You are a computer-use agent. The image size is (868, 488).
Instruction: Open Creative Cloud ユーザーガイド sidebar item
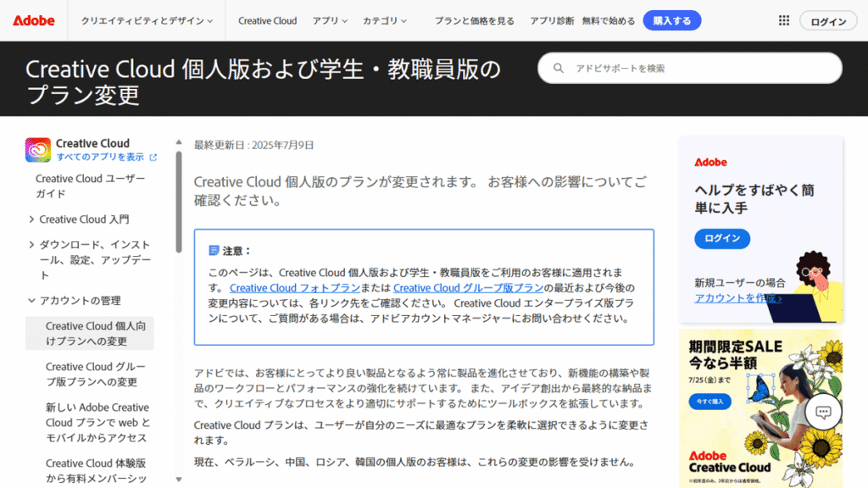pyautogui.click(x=90, y=186)
